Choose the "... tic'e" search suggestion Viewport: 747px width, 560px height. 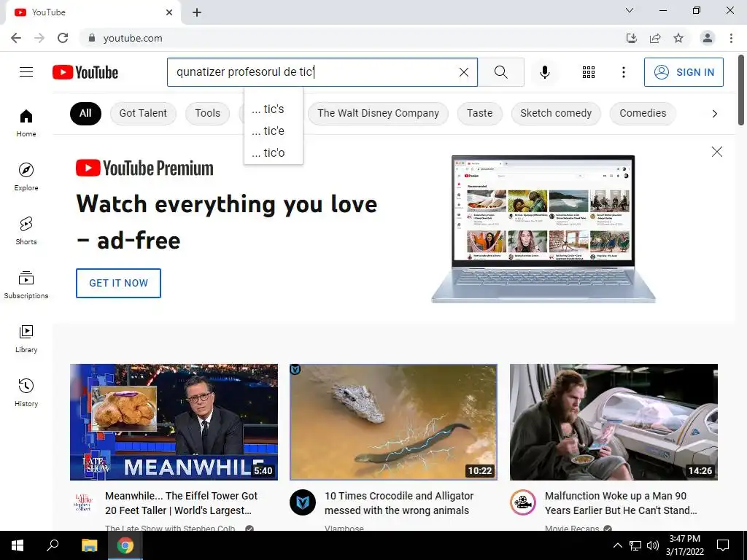pos(274,131)
